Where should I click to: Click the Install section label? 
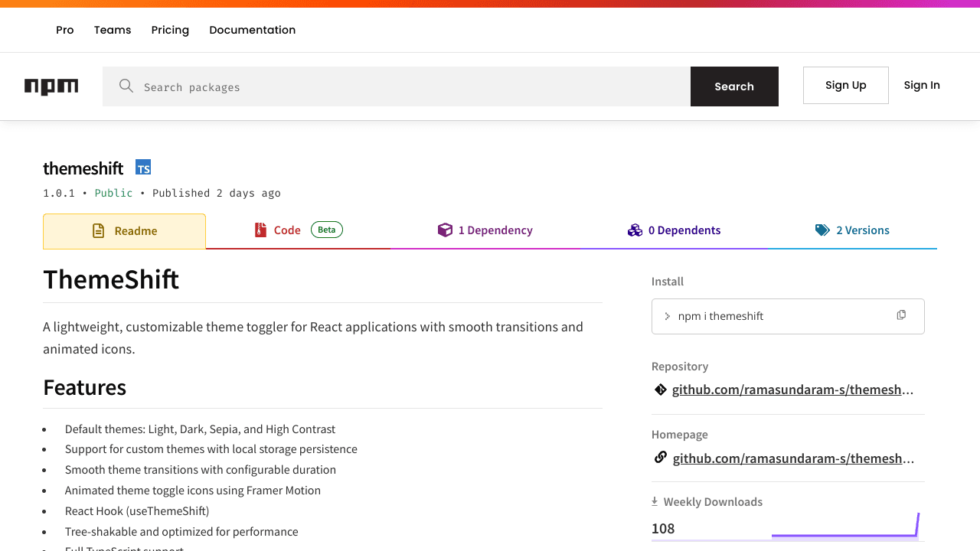pos(668,282)
